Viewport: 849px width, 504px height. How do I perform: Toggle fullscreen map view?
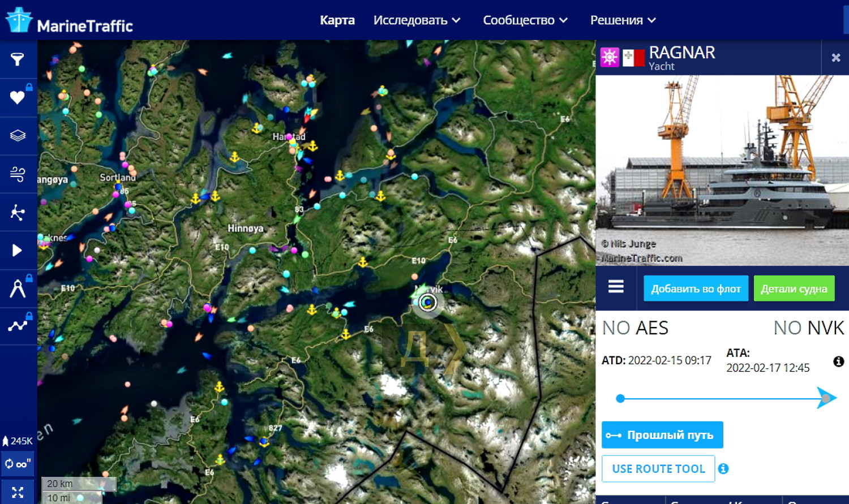pyautogui.click(x=18, y=492)
